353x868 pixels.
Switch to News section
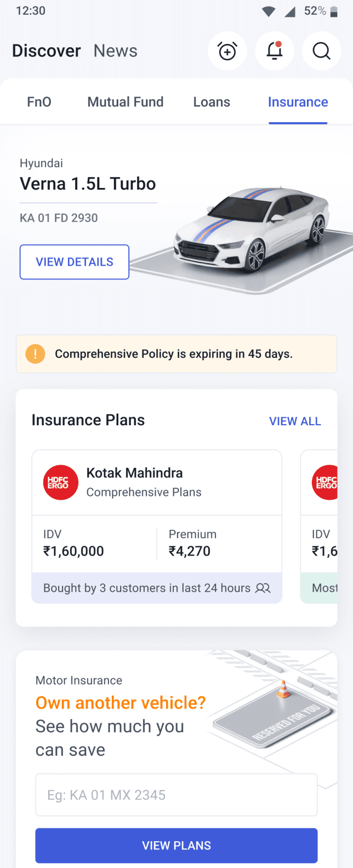[x=115, y=51]
